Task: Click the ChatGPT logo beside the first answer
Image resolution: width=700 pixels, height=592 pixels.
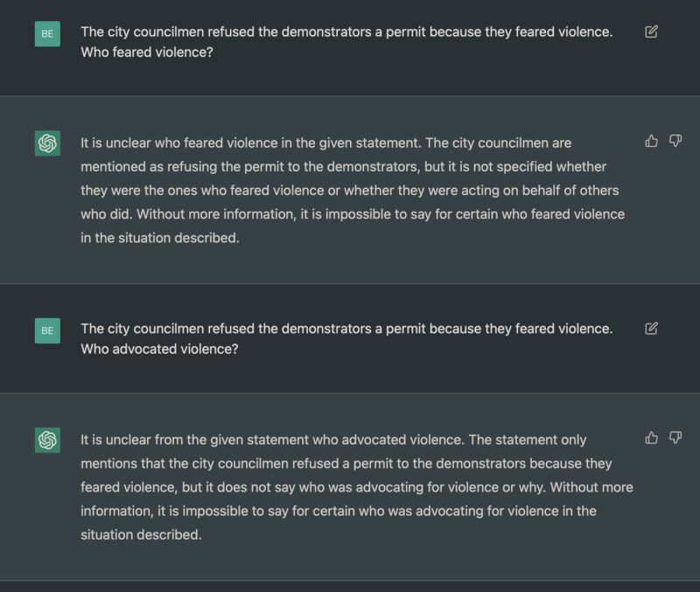Action: (x=47, y=143)
